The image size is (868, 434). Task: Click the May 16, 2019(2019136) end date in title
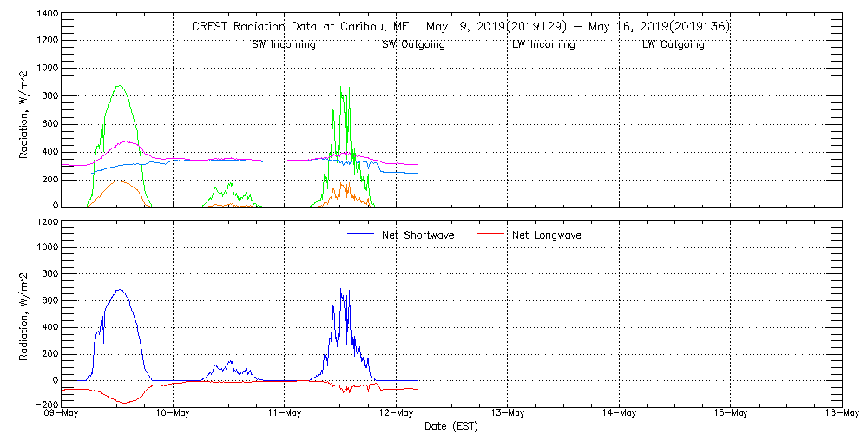(661, 27)
